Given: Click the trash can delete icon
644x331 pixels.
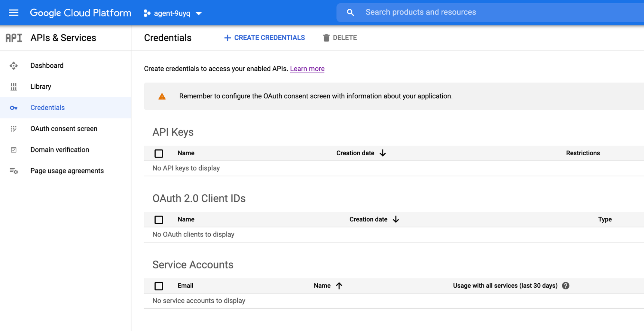Looking at the screenshot, I should 326,38.
